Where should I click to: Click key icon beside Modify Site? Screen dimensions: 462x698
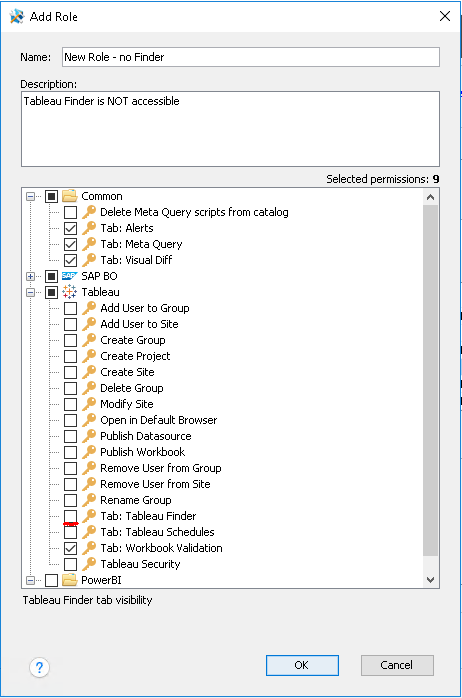[89, 404]
